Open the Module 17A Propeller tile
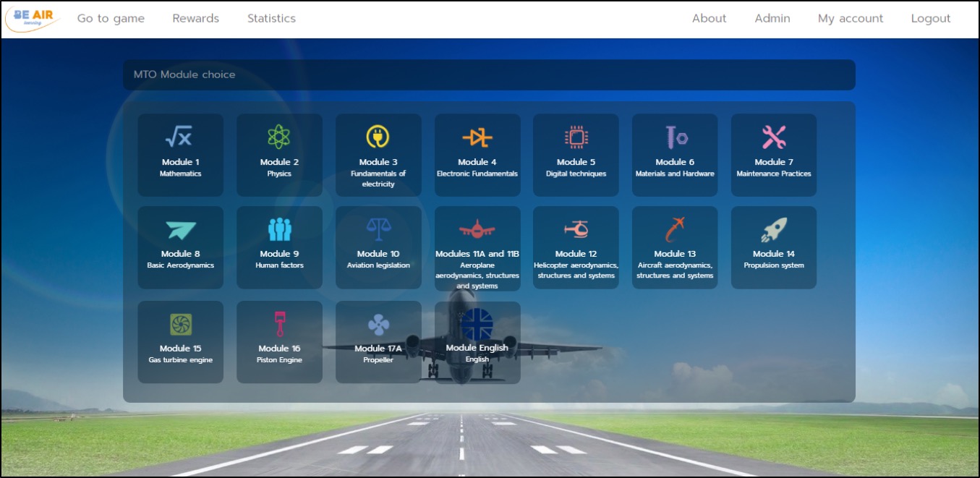 (378, 342)
